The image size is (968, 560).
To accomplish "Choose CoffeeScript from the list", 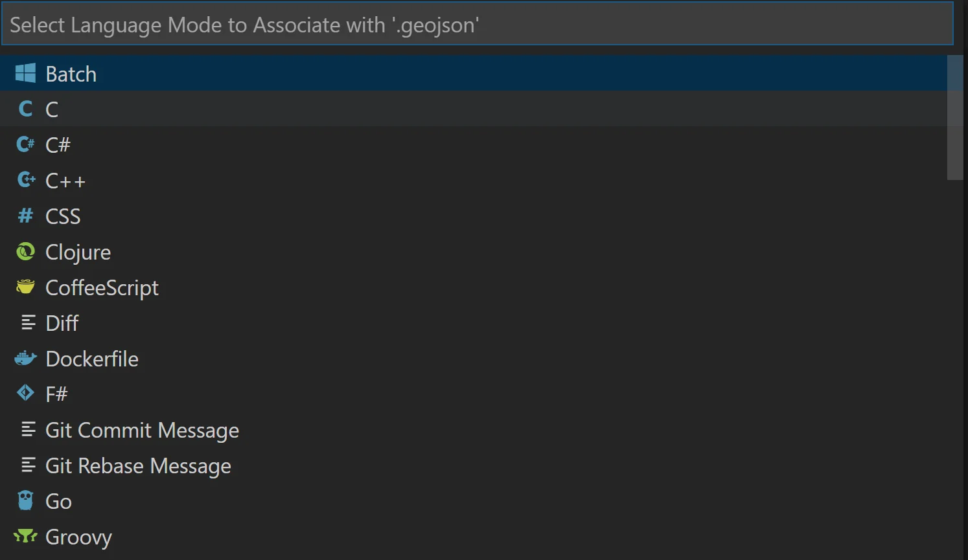I will [x=102, y=287].
